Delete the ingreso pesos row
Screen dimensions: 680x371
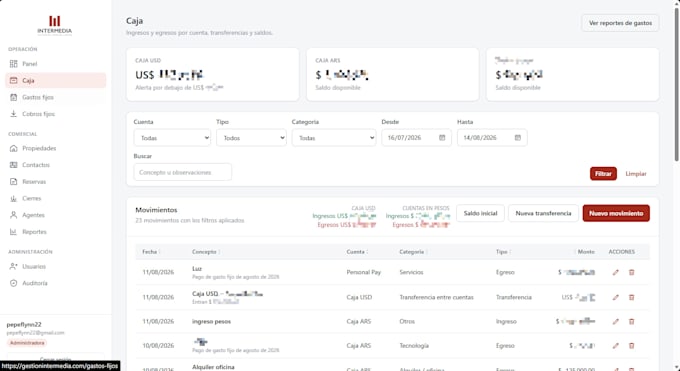(631, 322)
